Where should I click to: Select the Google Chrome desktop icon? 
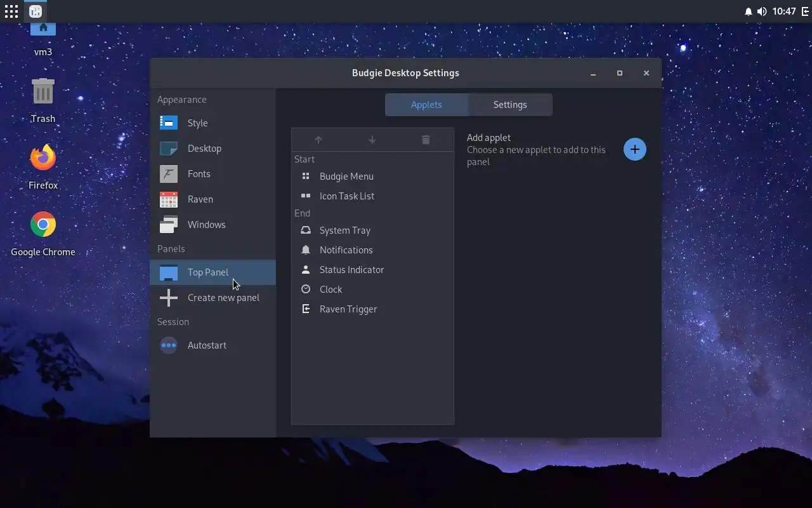pos(43,224)
